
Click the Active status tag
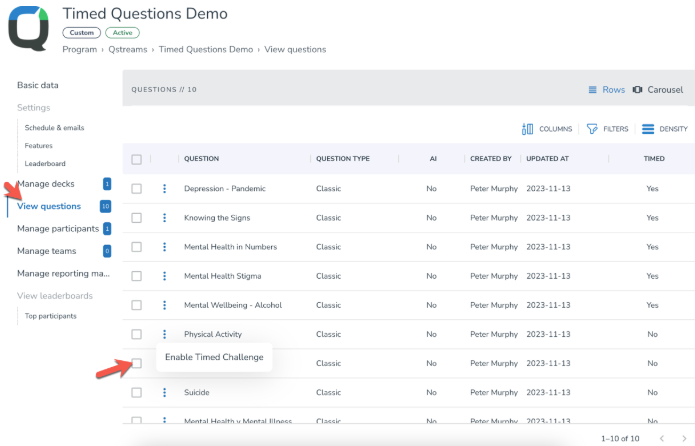tap(122, 33)
